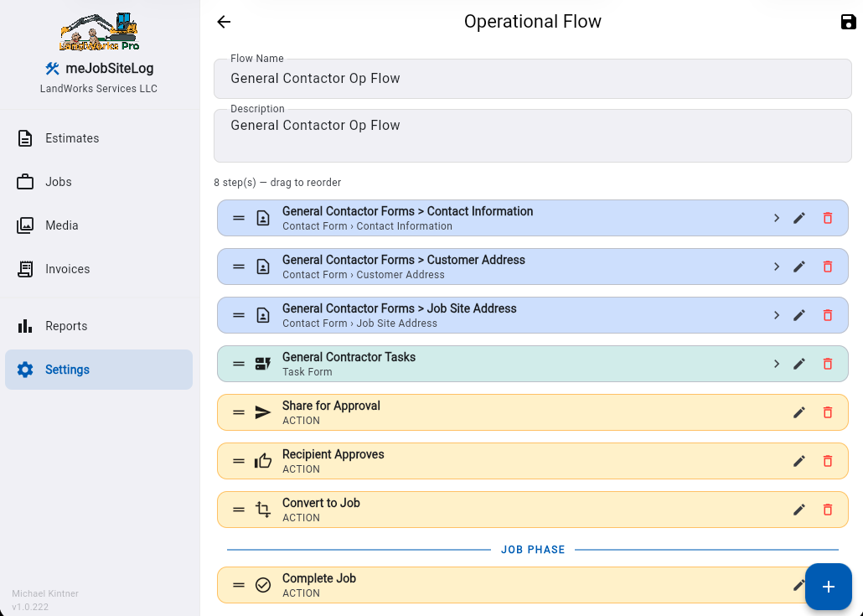Click the back arrow to leave Operational Flow
Viewport: 863px width, 616px height.
[x=223, y=22]
